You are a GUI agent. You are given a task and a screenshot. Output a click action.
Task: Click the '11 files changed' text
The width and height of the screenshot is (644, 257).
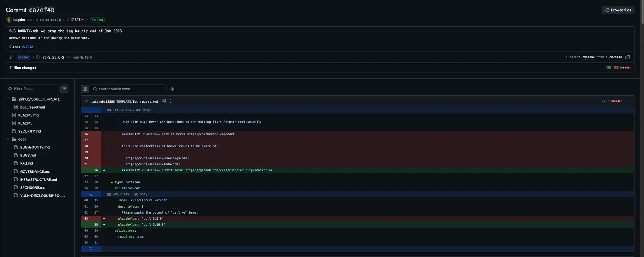coord(23,68)
